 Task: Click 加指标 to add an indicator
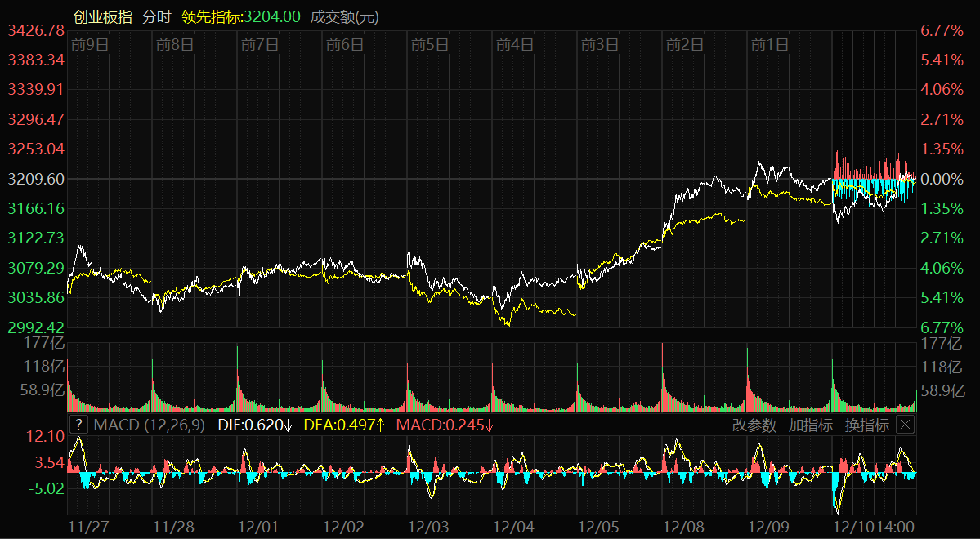point(811,425)
